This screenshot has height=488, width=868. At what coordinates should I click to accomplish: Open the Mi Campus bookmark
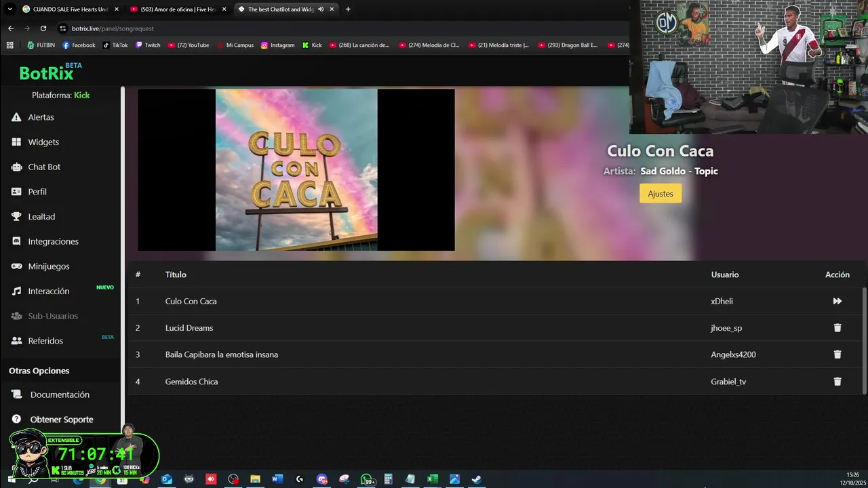click(235, 45)
